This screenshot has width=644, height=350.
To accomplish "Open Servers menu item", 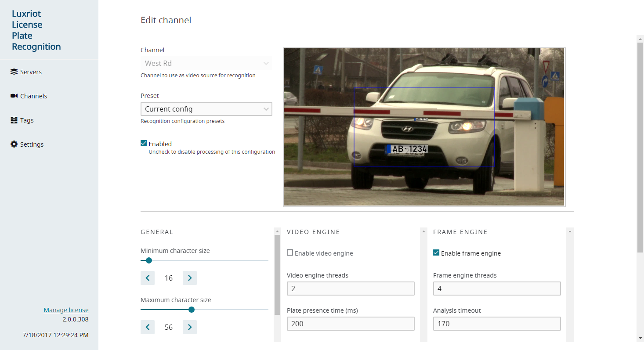I will (31, 72).
